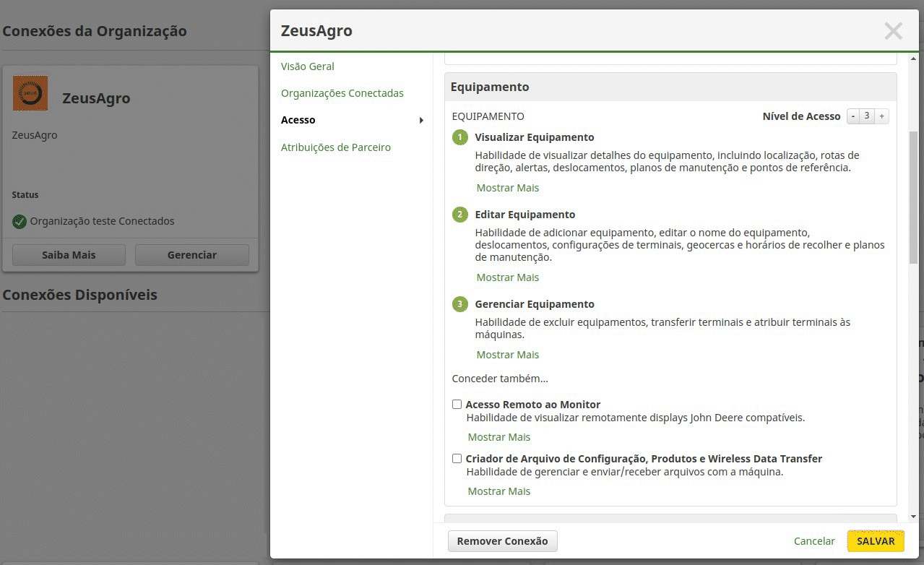The image size is (924, 565).
Task: Click Cancelar to discard changes
Action: coord(814,541)
